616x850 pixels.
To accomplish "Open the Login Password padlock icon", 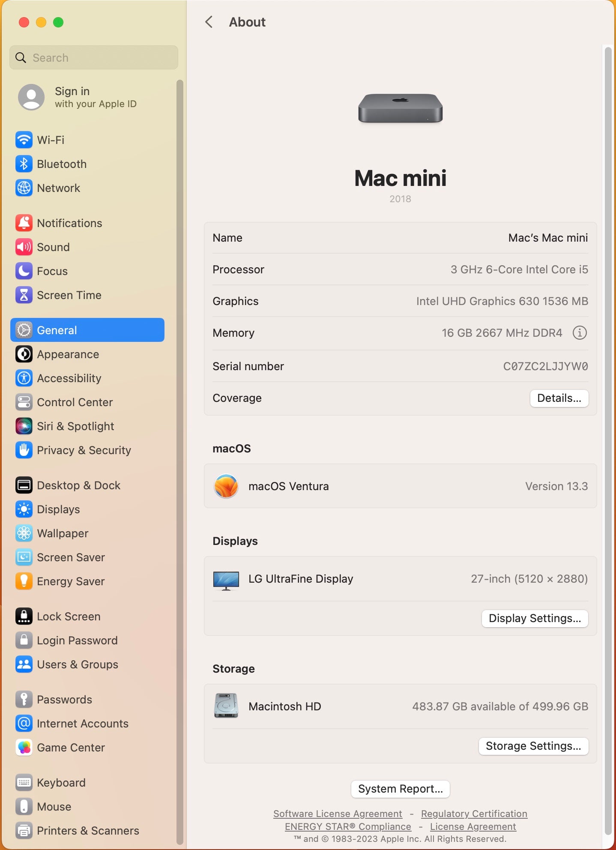I will pos(24,640).
